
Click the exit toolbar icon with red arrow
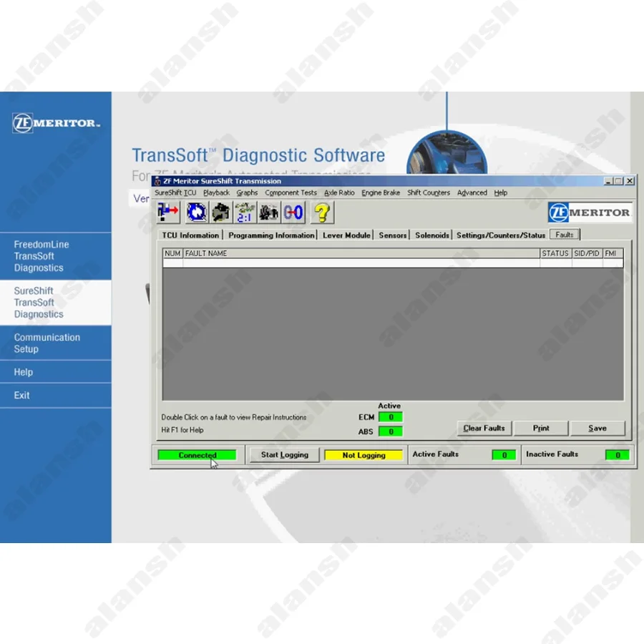point(168,213)
